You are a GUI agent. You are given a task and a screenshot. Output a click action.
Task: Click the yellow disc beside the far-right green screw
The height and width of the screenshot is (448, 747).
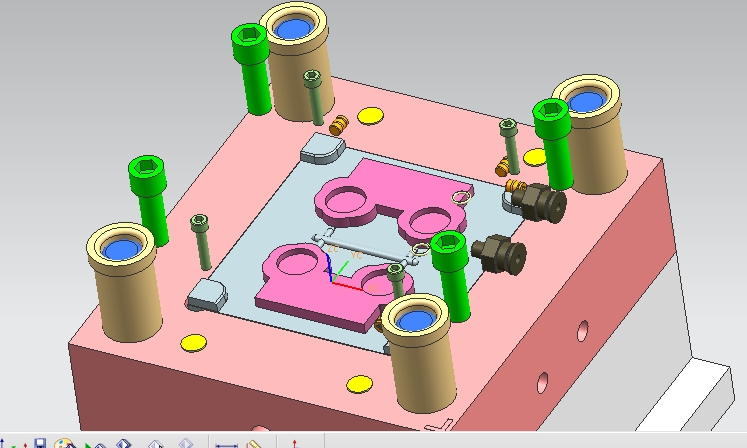tap(535, 157)
